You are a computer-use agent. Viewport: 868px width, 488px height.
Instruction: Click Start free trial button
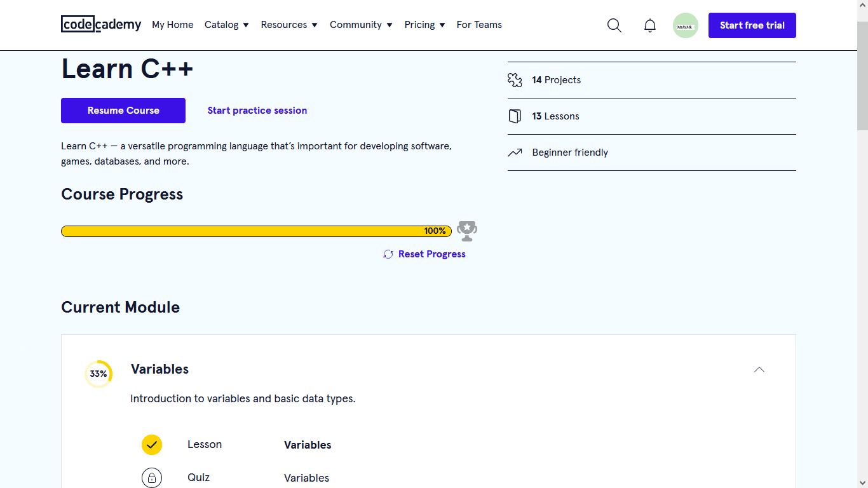point(752,25)
